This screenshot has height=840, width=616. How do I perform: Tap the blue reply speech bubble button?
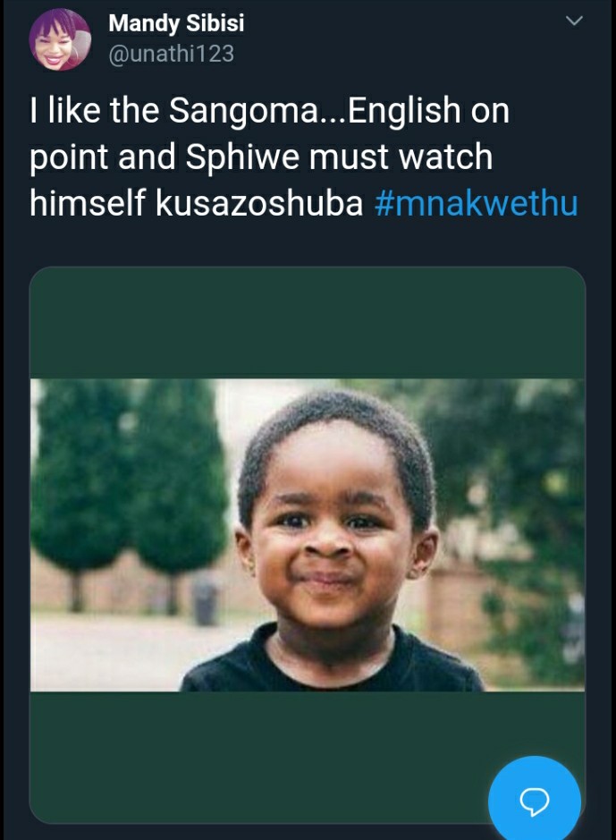(534, 799)
